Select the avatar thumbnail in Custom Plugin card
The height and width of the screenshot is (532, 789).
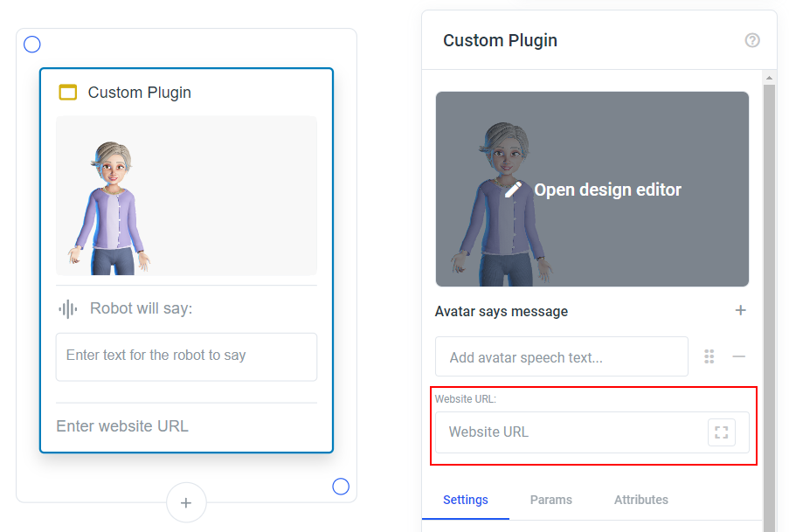[186, 196]
